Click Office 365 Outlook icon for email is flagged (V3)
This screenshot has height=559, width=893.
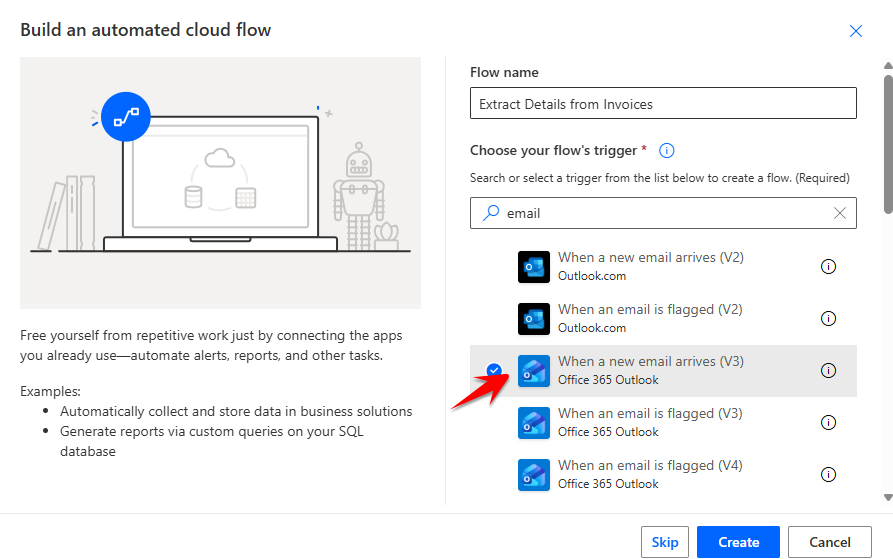[534, 423]
